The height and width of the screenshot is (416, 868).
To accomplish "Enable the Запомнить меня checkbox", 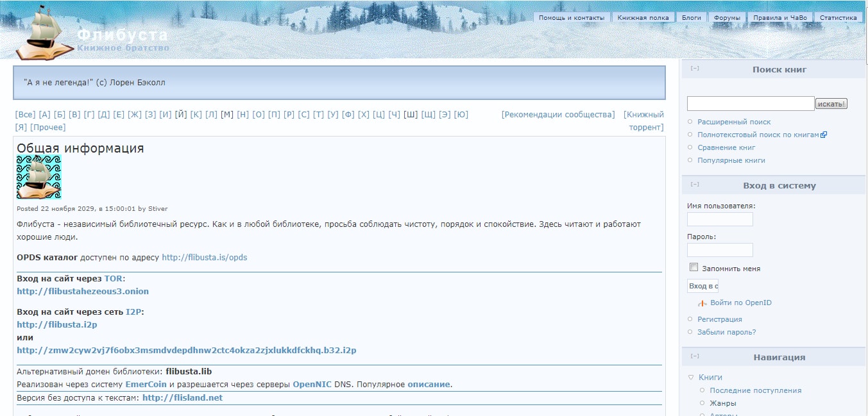I will (694, 267).
